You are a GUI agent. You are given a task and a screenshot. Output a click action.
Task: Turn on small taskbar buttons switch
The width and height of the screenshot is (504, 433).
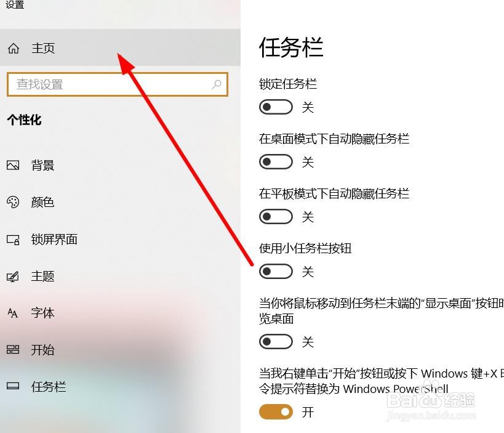click(x=276, y=272)
